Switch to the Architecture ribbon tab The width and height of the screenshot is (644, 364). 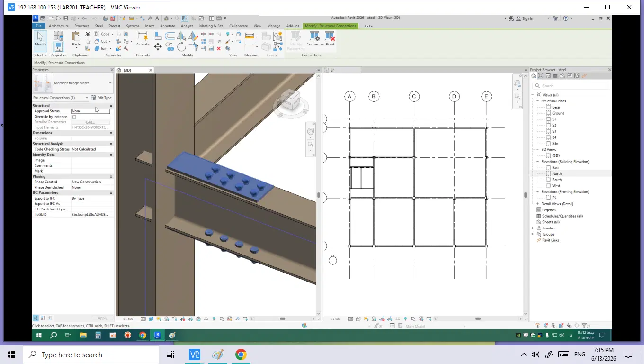[x=59, y=26]
